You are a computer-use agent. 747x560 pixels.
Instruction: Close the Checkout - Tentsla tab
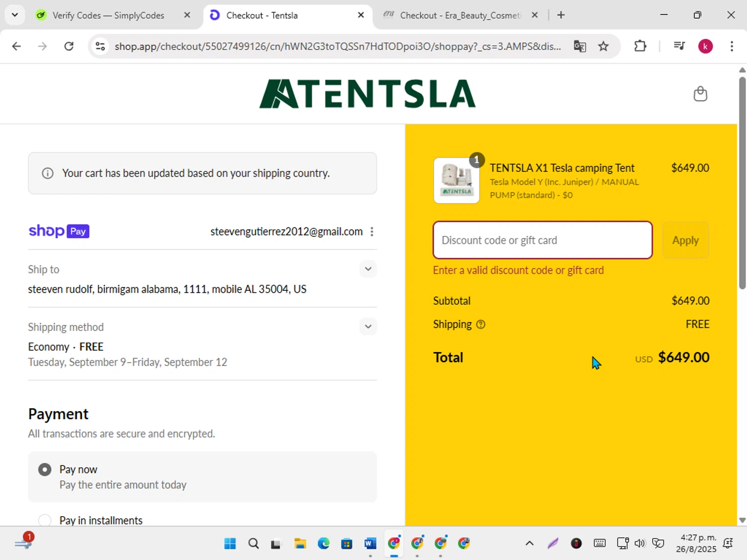361,15
